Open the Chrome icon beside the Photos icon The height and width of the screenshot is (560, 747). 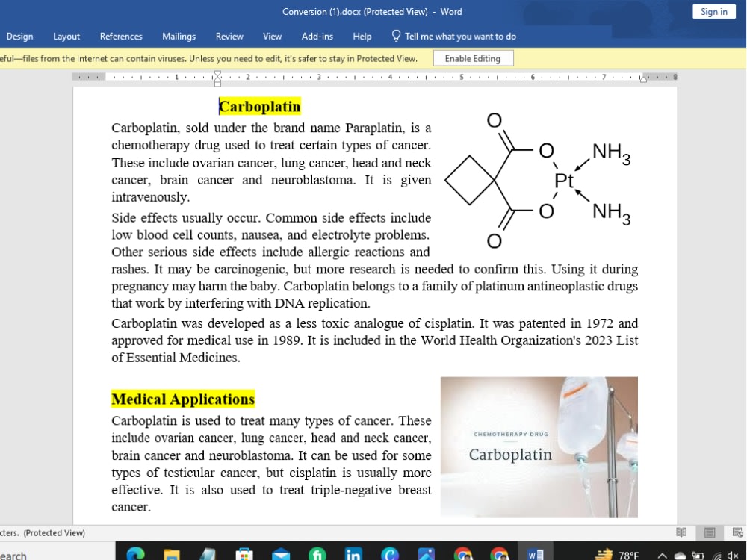462,554
